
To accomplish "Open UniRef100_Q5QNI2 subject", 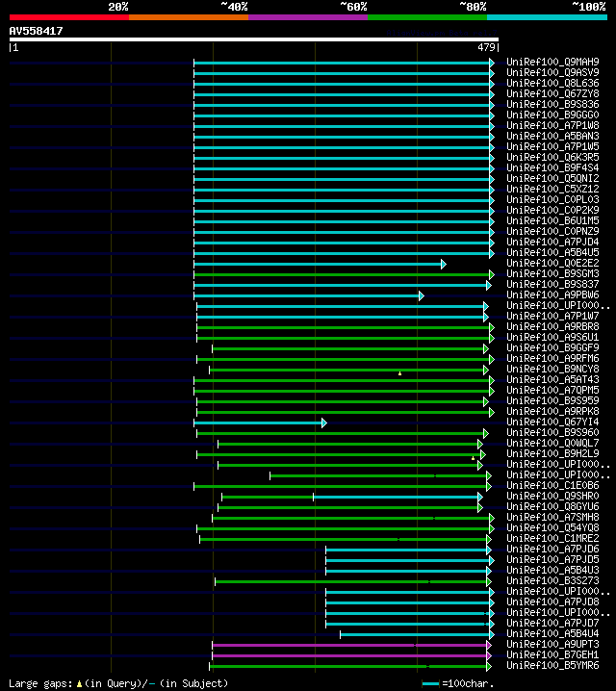I will point(552,178).
